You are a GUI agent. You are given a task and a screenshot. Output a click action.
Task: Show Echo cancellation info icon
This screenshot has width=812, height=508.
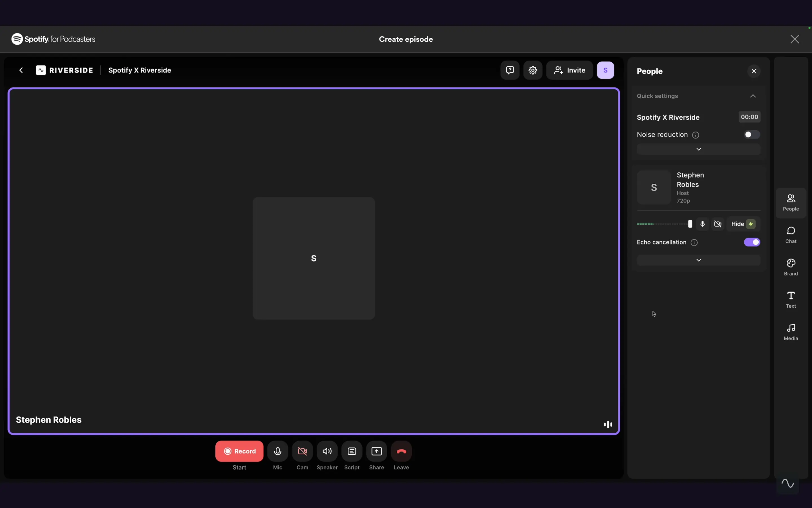point(694,243)
